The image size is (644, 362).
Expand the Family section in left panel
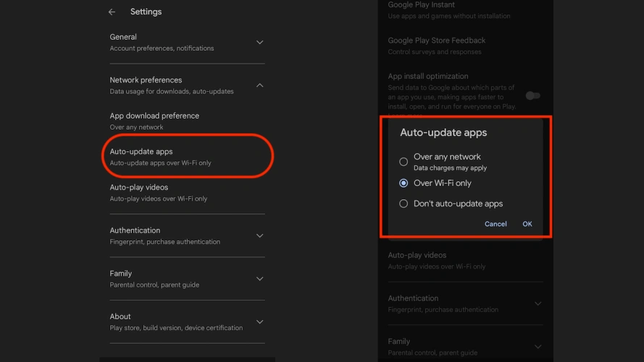point(259,279)
